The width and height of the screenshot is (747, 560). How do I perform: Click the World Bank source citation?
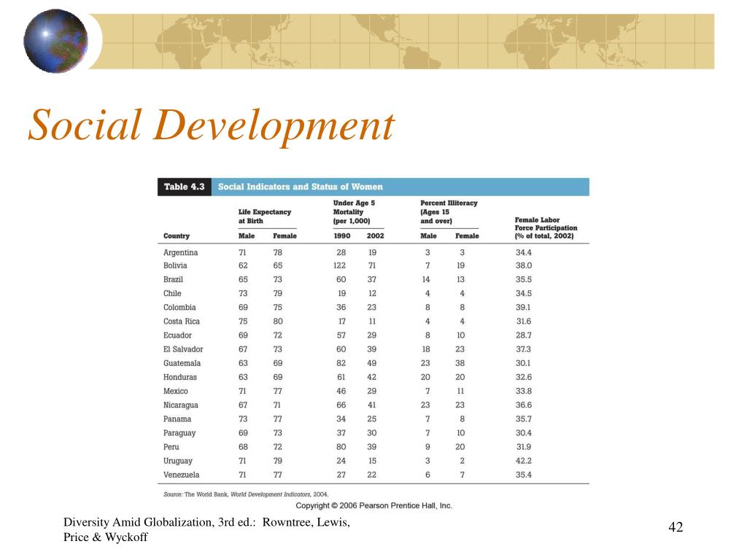(x=246, y=494)
